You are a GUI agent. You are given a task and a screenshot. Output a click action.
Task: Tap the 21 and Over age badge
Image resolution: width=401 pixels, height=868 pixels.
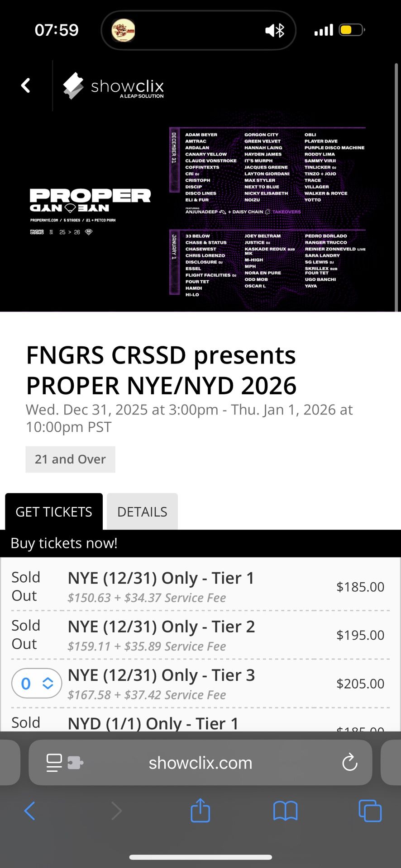(x=70, y=459)
